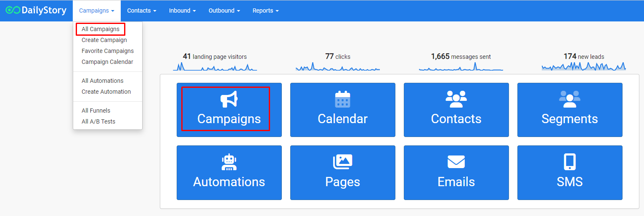Open Campaign Calendar menu entry
This screenshot has height=216, width=644.
(x=107, y=62)
